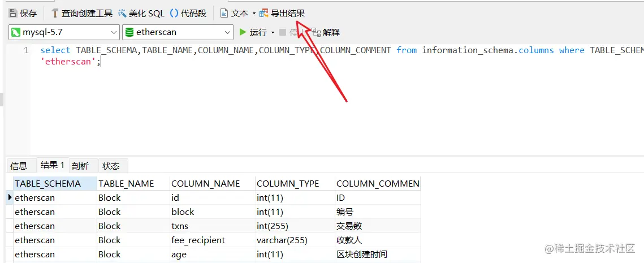Click the Explain (解释) button
This screenshot has width=644, height=263.
(326, 32)
